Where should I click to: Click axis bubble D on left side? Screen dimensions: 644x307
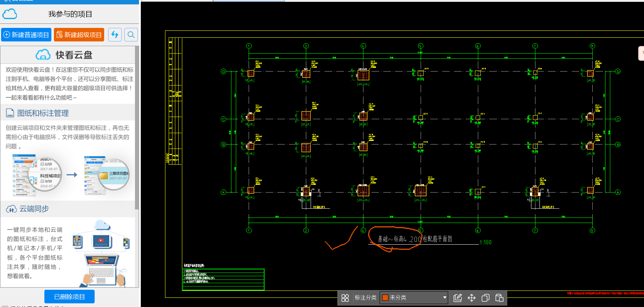click(x=223, y=72)
